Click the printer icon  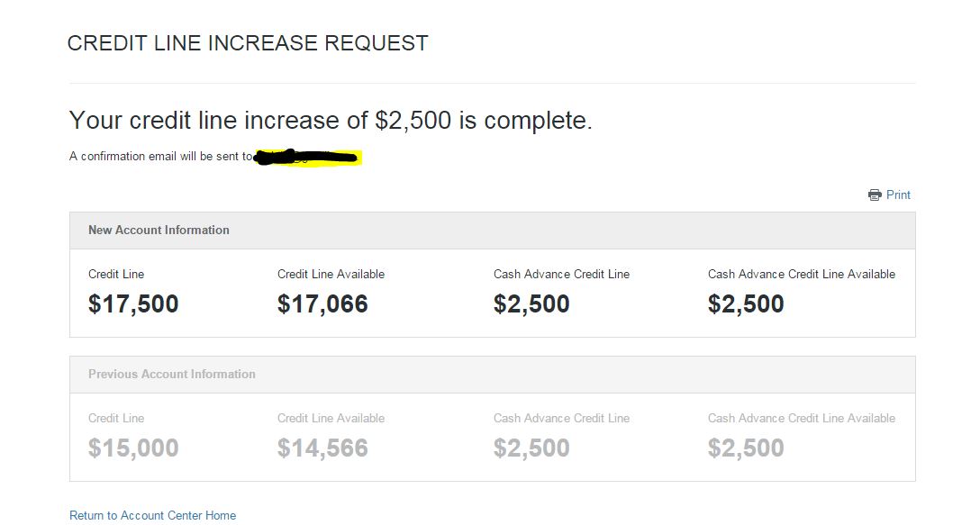[x=875, y=195]
